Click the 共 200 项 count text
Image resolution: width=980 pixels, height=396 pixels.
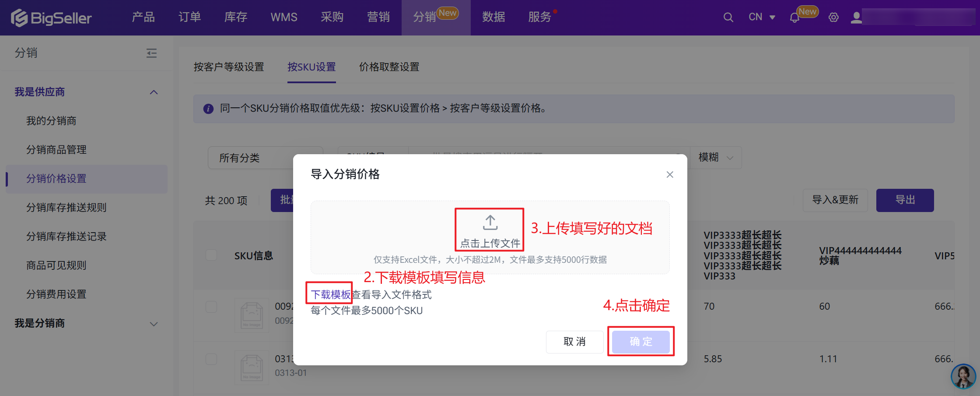click(226, 201)
